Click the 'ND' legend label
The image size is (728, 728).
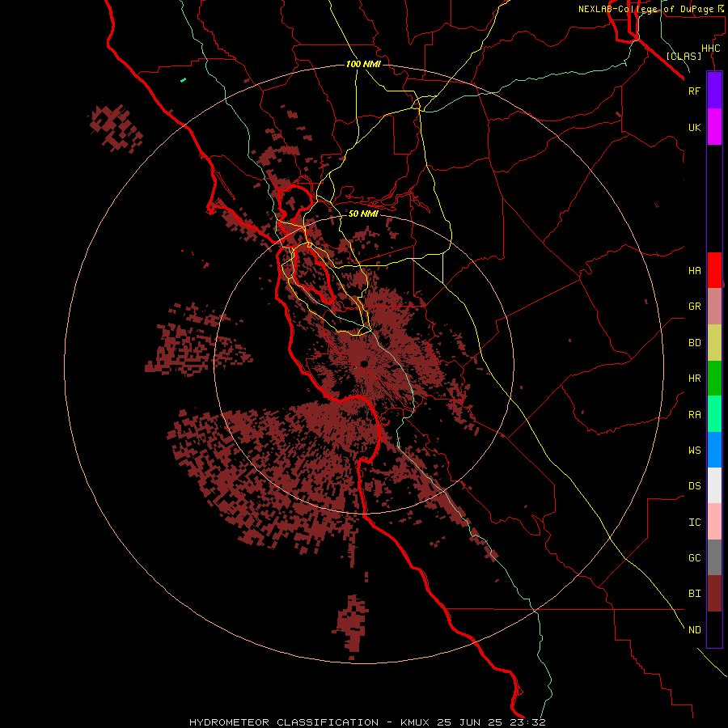(x=694, y=629)
